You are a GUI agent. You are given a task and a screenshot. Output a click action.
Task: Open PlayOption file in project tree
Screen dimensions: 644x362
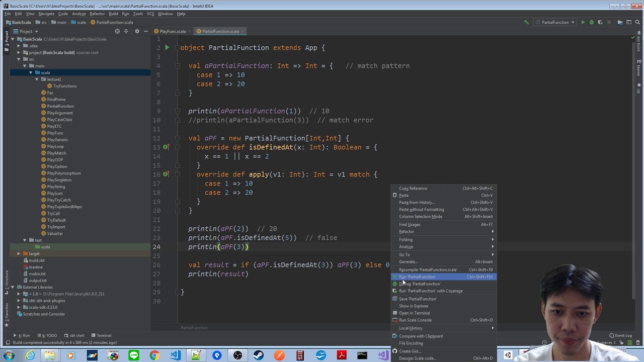57,166
